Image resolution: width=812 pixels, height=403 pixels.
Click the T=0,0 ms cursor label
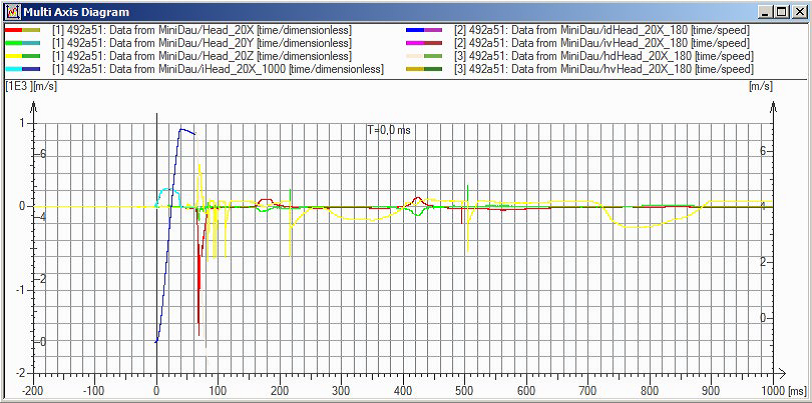point(388,131)
